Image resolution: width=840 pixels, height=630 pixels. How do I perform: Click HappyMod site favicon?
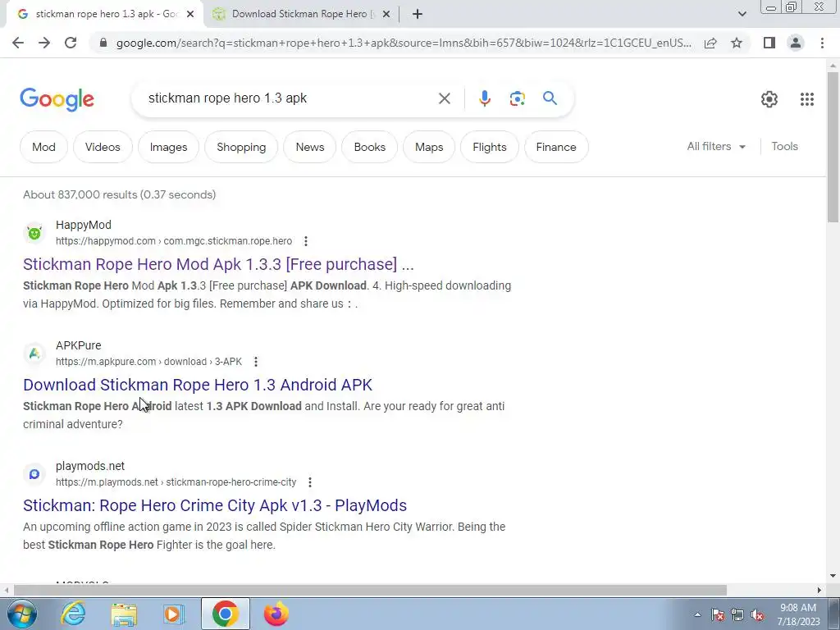pos(34,233)
